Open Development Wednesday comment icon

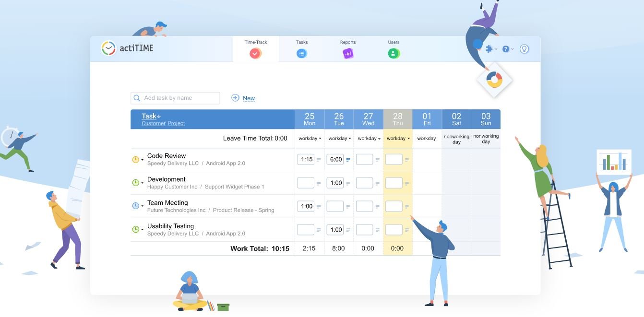pyautogui.click(x=378, y=183)
